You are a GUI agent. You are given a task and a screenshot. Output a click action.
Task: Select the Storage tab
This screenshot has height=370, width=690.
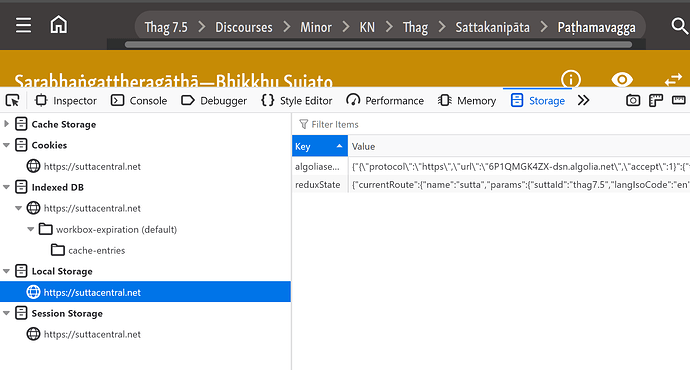[x=538, y=101]
